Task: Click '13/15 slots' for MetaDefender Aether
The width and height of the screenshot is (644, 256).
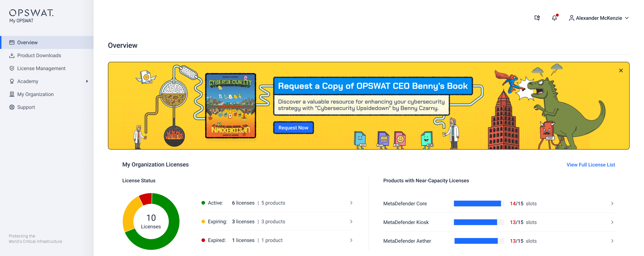Action: pos(523,241)
